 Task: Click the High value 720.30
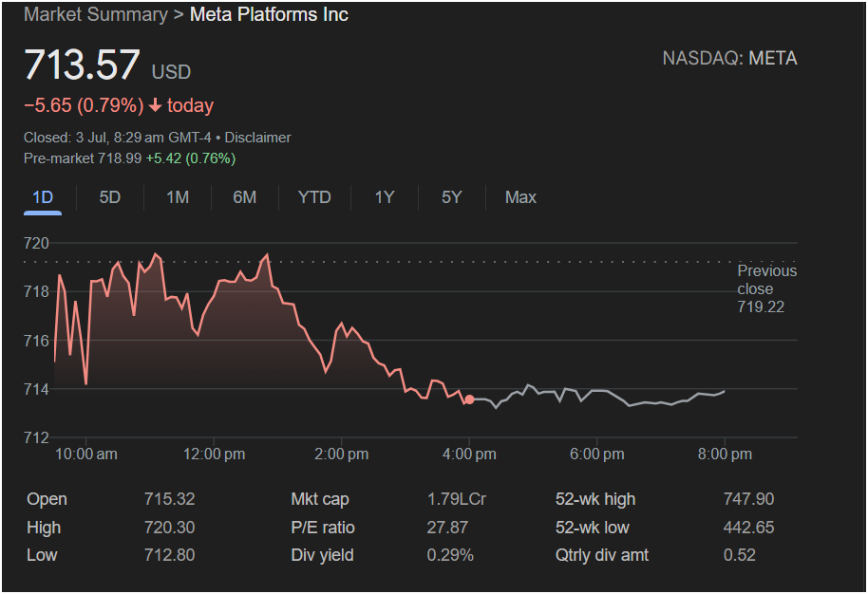pyautogui.click(x=169, y=528)
